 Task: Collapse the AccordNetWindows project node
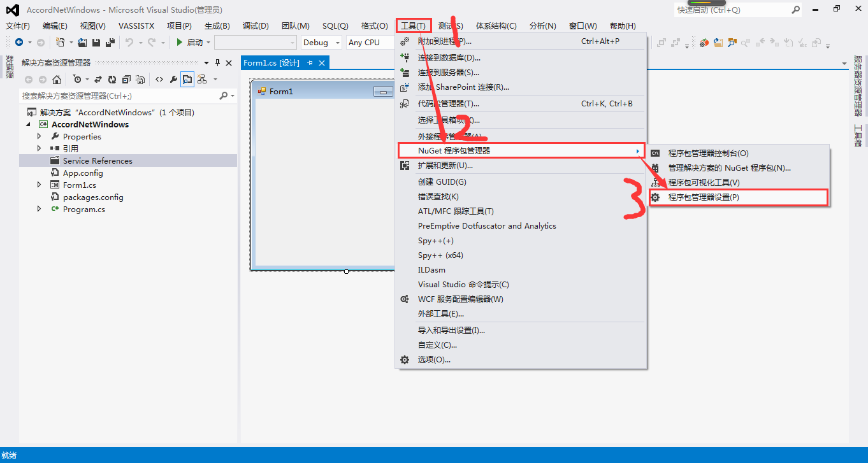tap(28, 124)
